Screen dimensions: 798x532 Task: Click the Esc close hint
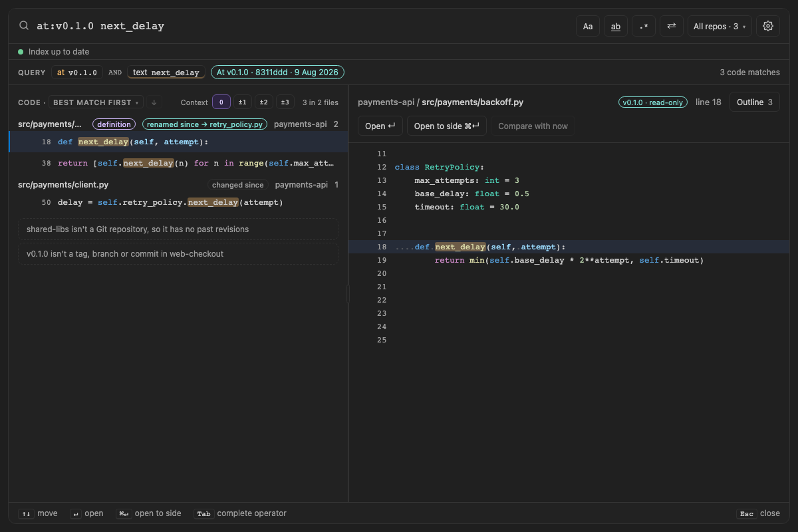point(758,513)
